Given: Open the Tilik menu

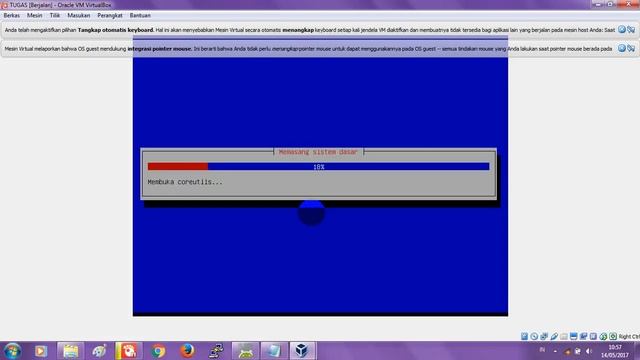Looking at the screenshot, I should (55, 16).
